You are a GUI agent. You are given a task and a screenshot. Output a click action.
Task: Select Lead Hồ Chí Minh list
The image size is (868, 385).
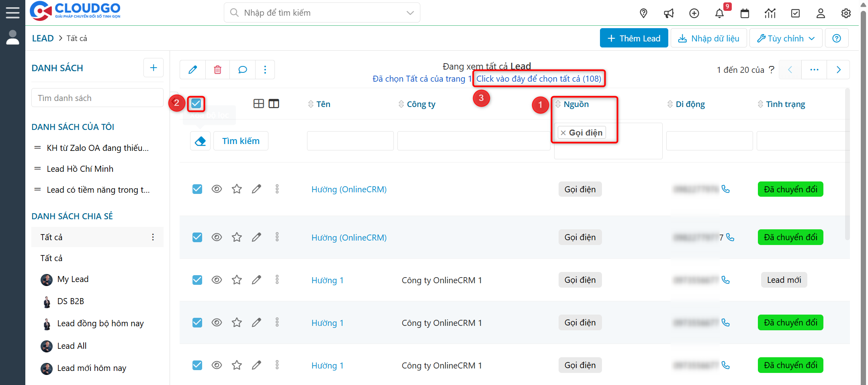coord(80,169)
